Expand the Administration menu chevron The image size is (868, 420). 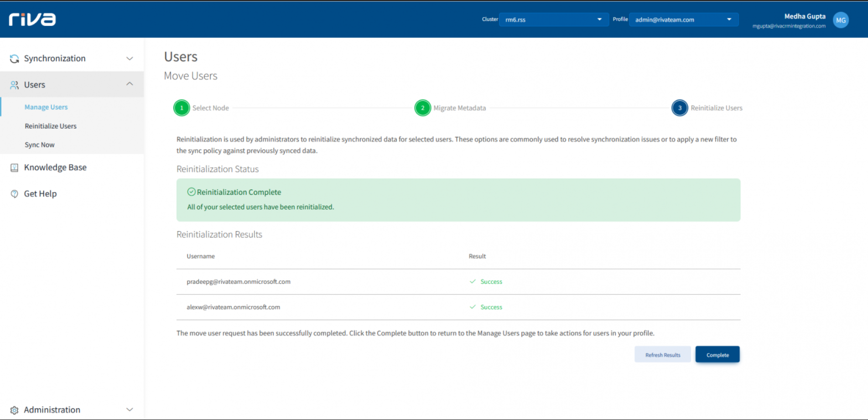pos(130,410)
